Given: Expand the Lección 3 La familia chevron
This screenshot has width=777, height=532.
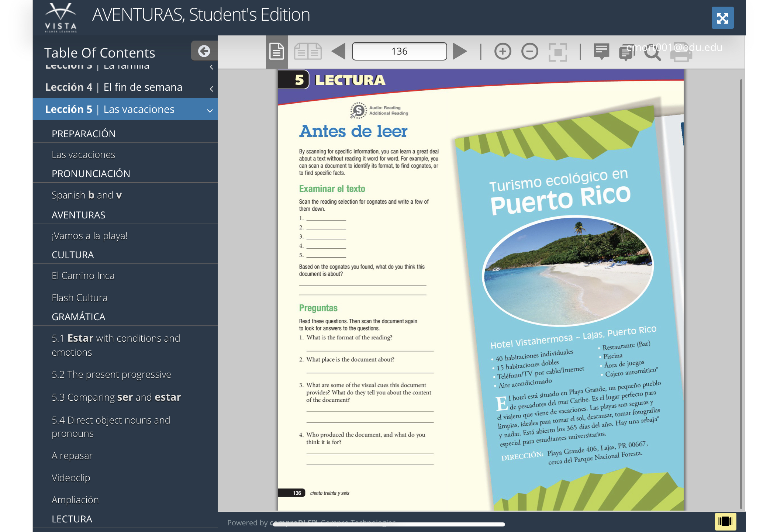Looking at the screenshot, I should [211, 67].
